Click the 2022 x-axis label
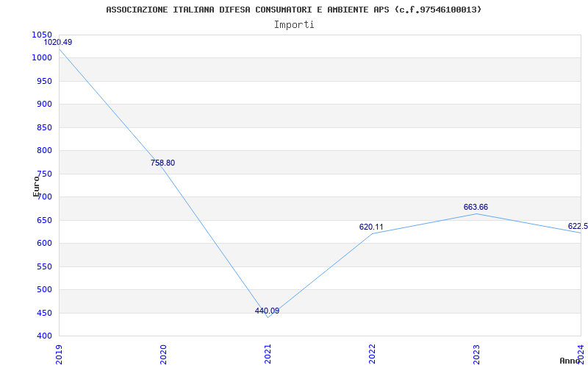The width and height of the screenshot is (588, 368). pos(372,354)
